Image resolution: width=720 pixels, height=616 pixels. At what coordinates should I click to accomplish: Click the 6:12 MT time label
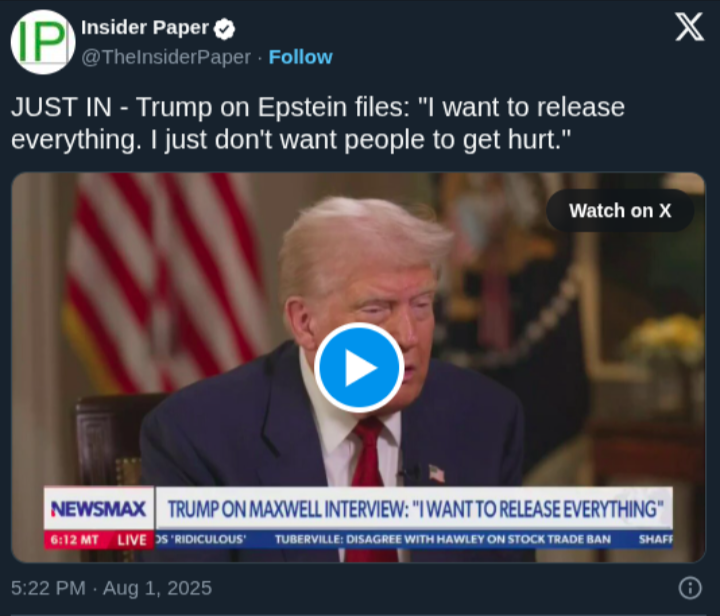click(x=75, y=540)
